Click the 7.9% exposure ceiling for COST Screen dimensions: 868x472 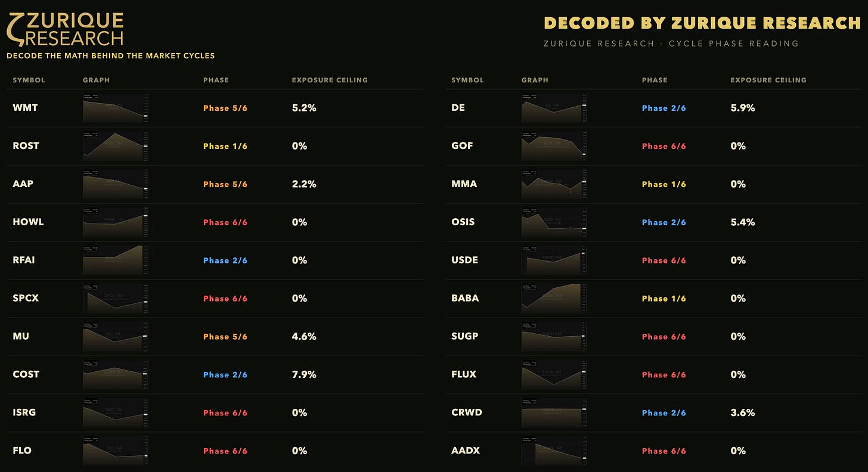tap(304, 375)
